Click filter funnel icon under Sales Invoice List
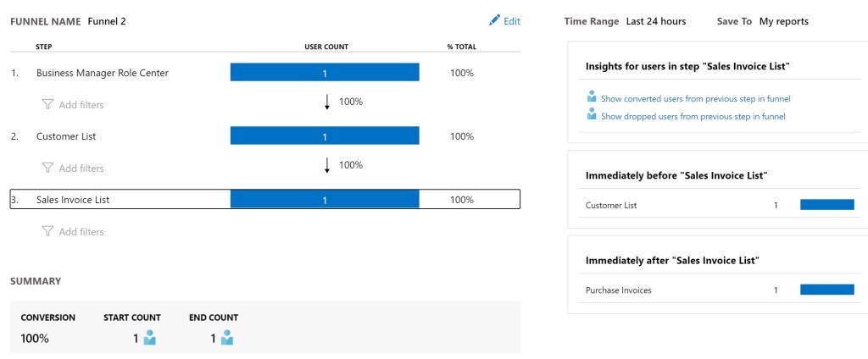This screenshot has width=868, height=359. click(x=47, y=232)
